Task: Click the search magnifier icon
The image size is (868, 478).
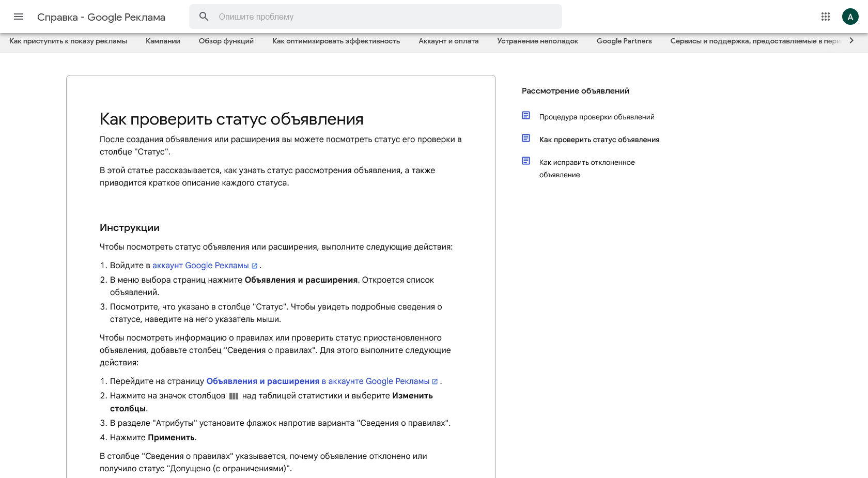Action: click(204, 17)
